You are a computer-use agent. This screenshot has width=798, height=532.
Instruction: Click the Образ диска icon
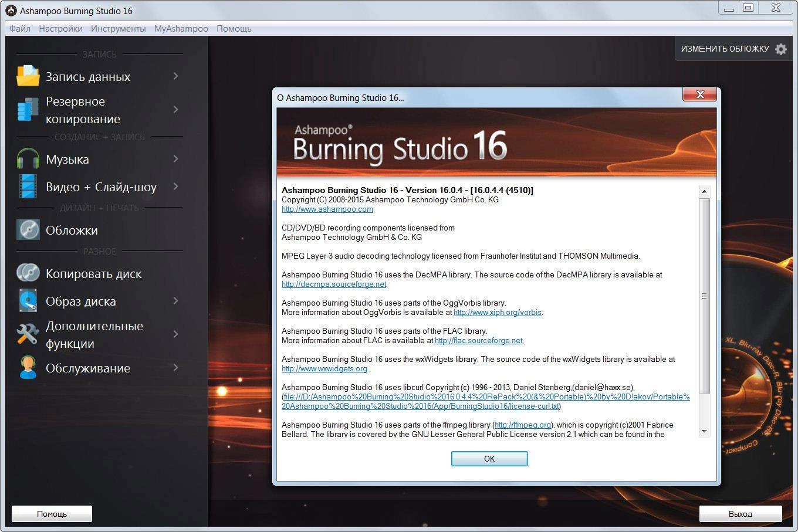click(28, 301)
